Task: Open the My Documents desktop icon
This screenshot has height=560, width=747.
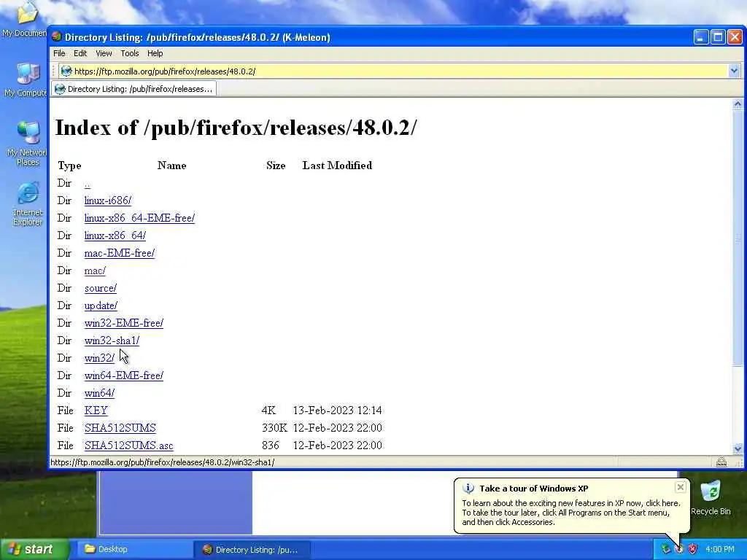Action: (26, 18)
